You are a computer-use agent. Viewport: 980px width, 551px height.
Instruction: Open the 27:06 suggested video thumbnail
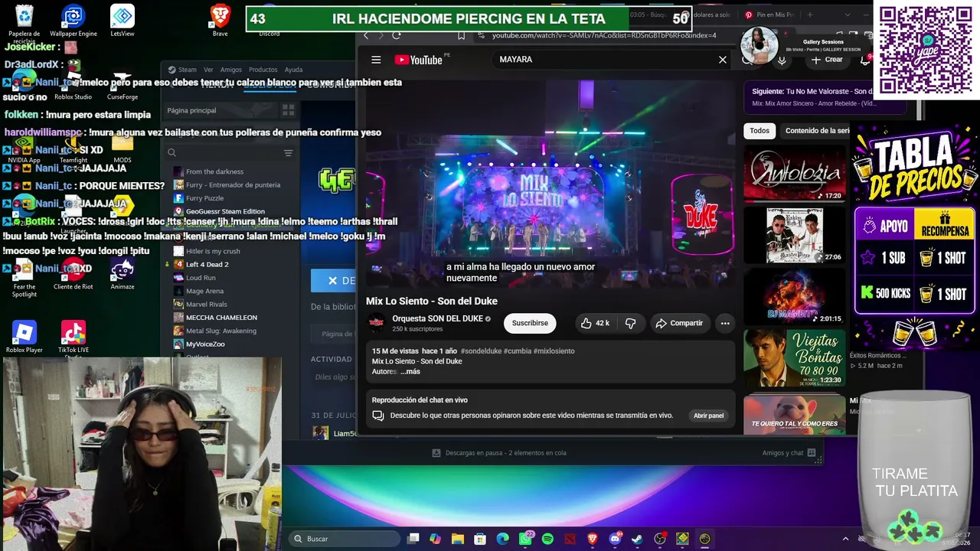pos(794,235)
